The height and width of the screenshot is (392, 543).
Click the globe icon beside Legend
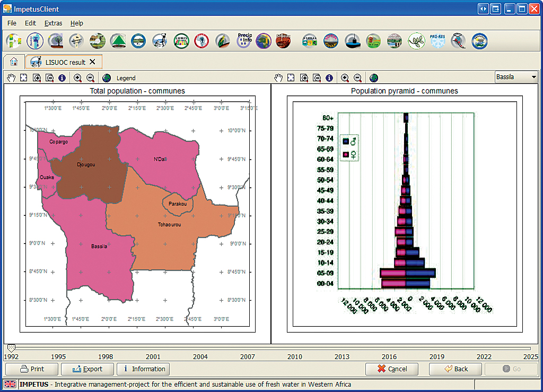tap(107, 78)
